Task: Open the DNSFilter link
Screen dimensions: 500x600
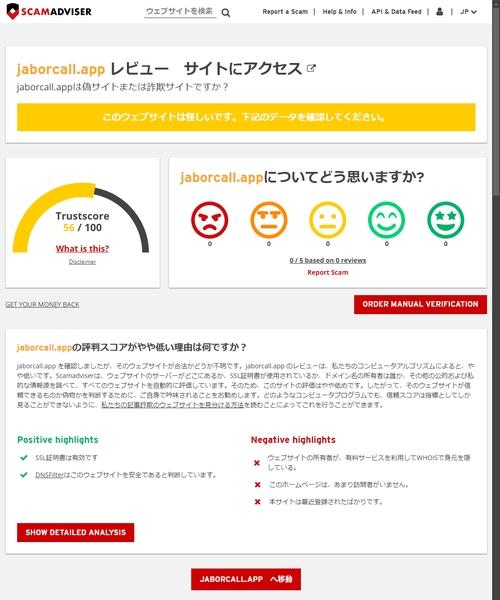Action: coord(49,475)
